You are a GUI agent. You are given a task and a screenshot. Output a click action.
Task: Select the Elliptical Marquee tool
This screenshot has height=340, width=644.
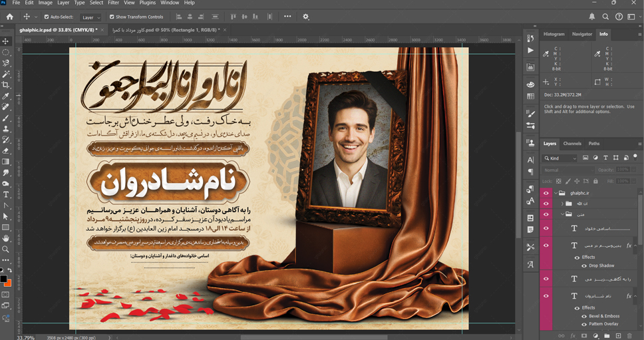[6, 52]
